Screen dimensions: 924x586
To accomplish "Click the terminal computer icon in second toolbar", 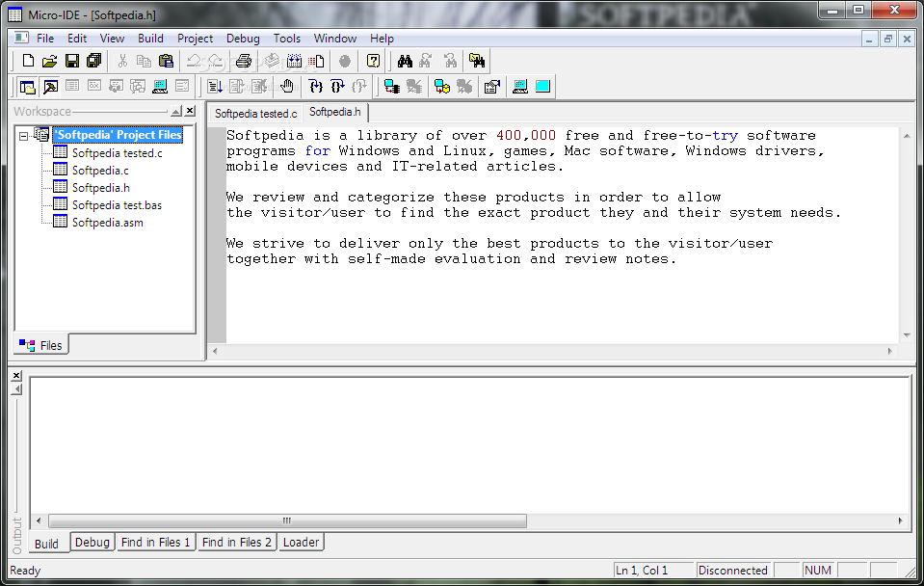I will 160,87.
